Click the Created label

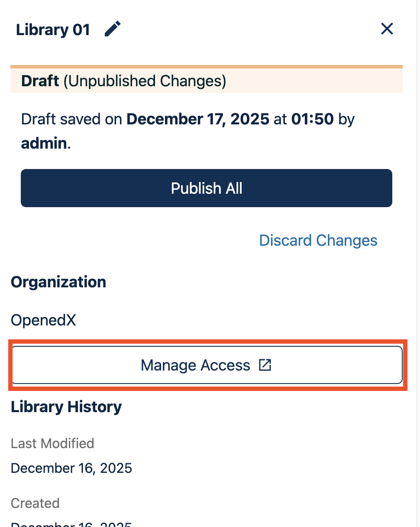[35, 503]
